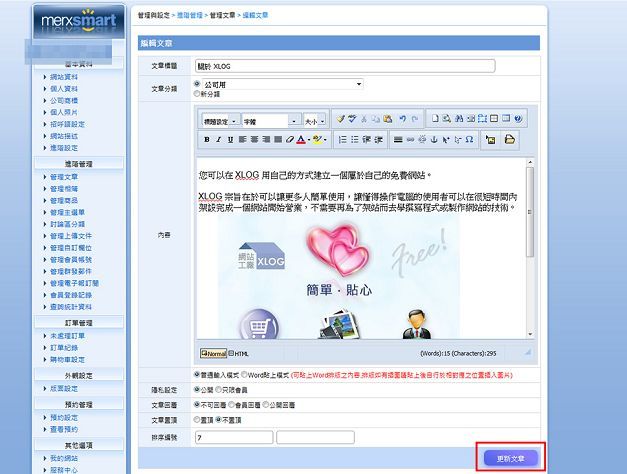Pick the red font color A swatch
The image size is (627, 474).
coord(302,140)
